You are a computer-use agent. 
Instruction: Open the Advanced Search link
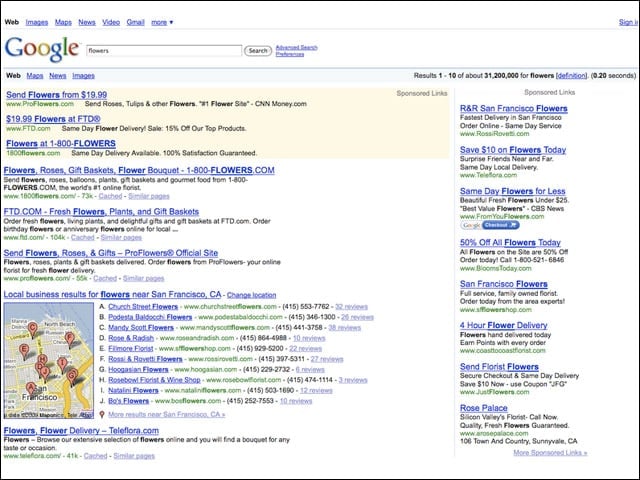296,48
